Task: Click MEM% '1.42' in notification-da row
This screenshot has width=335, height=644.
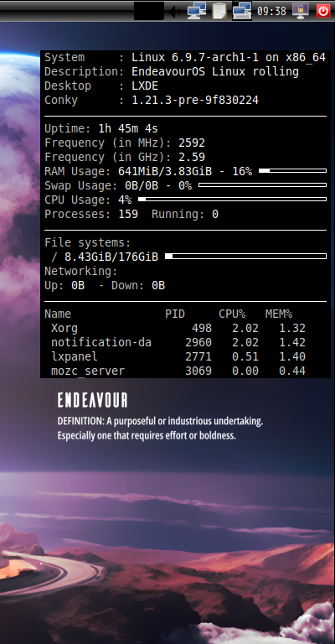Action: click(x=292, y=342)
